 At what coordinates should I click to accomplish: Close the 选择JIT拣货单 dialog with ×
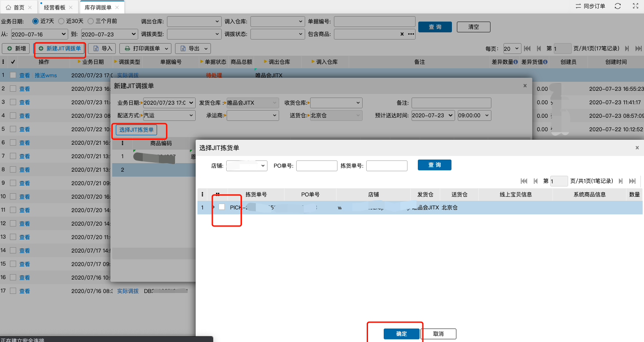637,147
